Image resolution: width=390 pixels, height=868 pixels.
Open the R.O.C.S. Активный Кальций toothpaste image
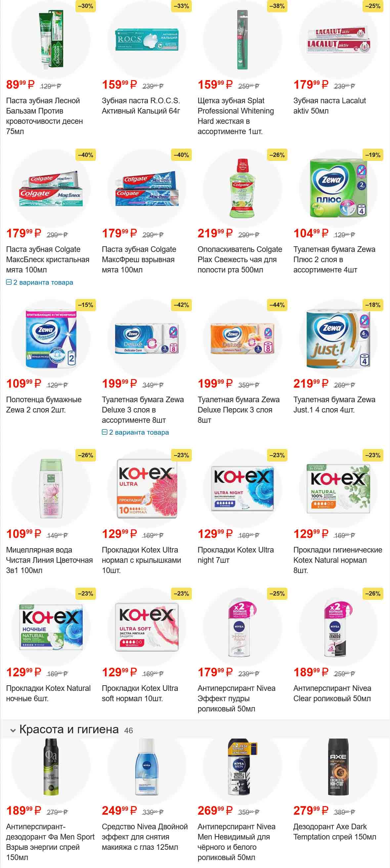pos(147,40)
